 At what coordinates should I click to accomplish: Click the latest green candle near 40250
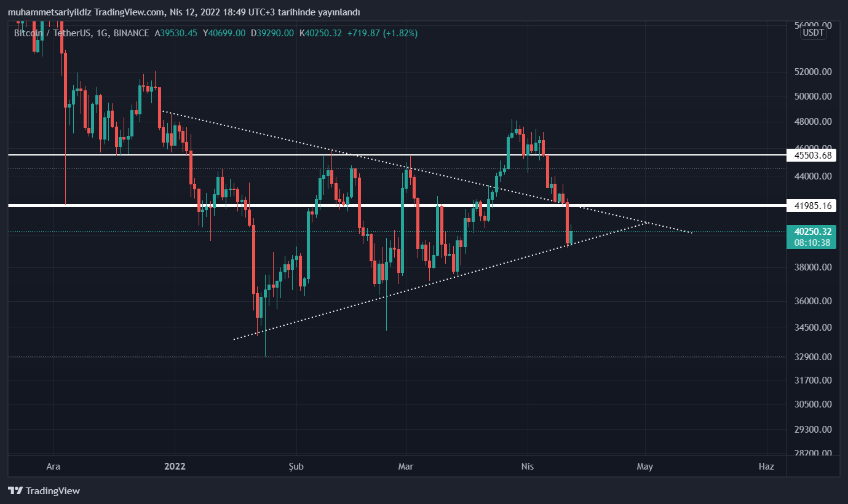point(571,237)
